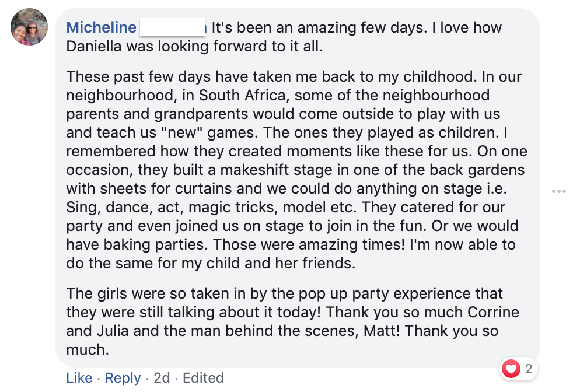Open the three-dot comment options menu
Screen dimensions: 573x392
point(559,191)
